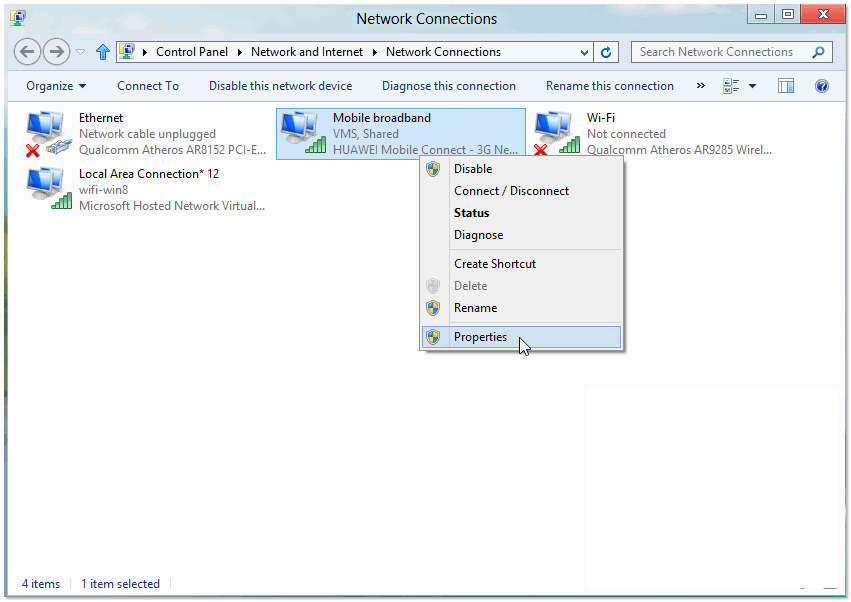851x602 pixels.
Task: Click the refresh button in address bar
Action: coord(607,52)
